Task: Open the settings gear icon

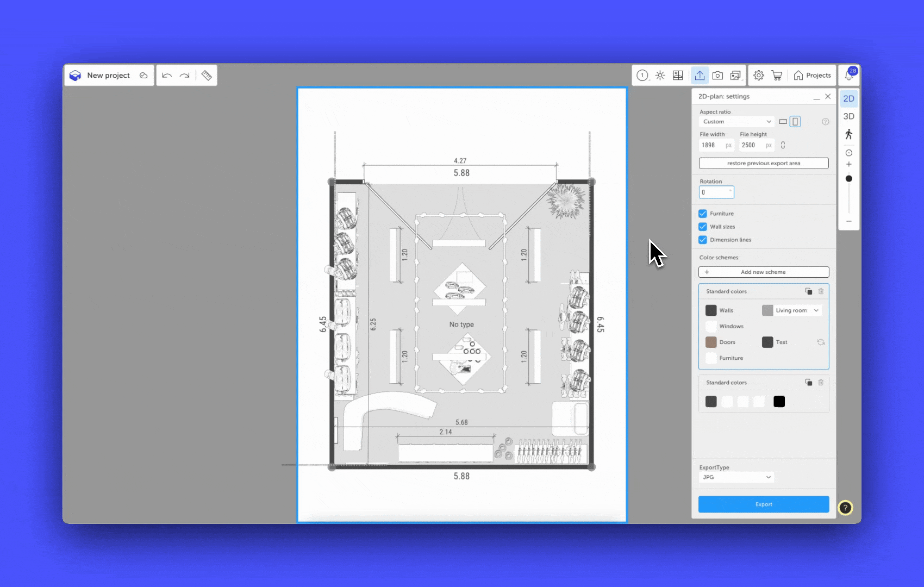Action: coord(759,76)
